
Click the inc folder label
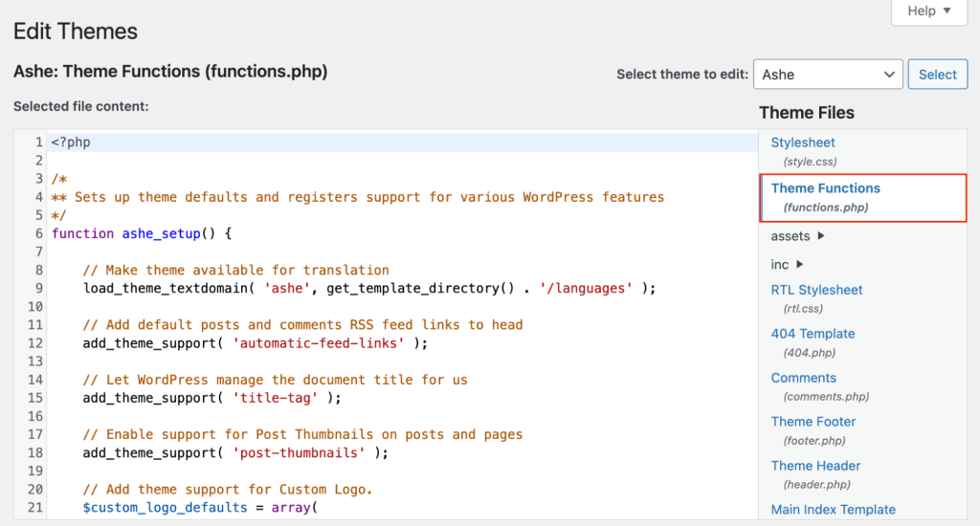[780, 265]
